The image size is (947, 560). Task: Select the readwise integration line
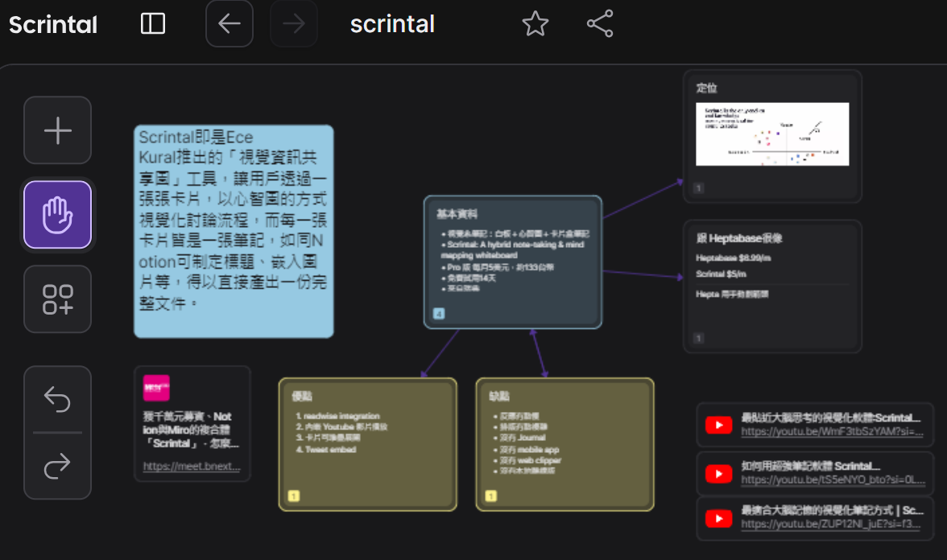[337, 416]
